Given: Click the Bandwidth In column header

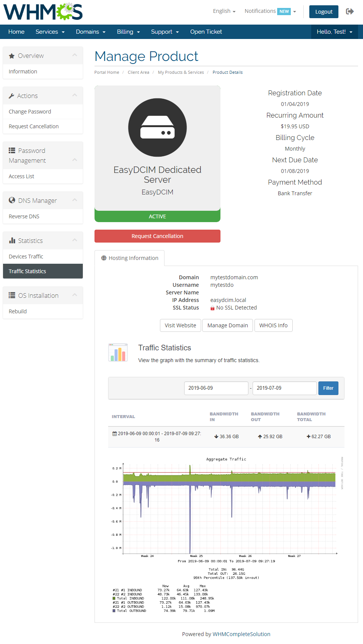Looking at the screenshot, I should pos(224,417).
